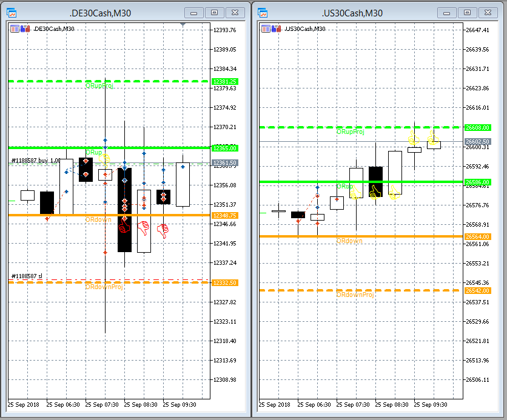Minimize the .DE30Cash,M30 window
The image size is (507, 420).
[x=194, y=13]
